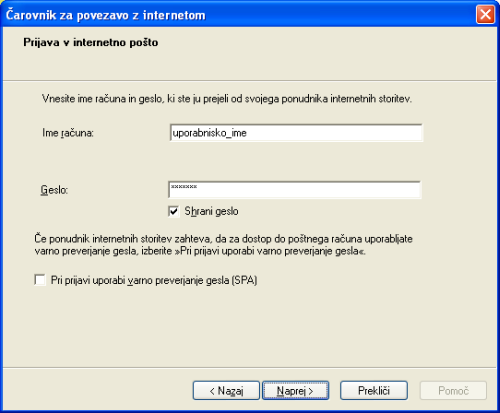This screenshot has width=500, height=413.
Task: Continue with the Naprej button
Action: (295, 390)
